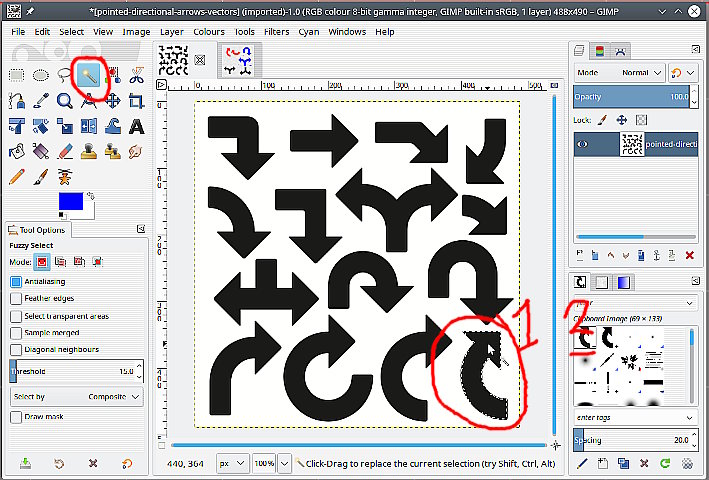The height and width of the screenshot is (480, 709).
Task: Select the Free Select lasso tool
Action: (65, 75)
